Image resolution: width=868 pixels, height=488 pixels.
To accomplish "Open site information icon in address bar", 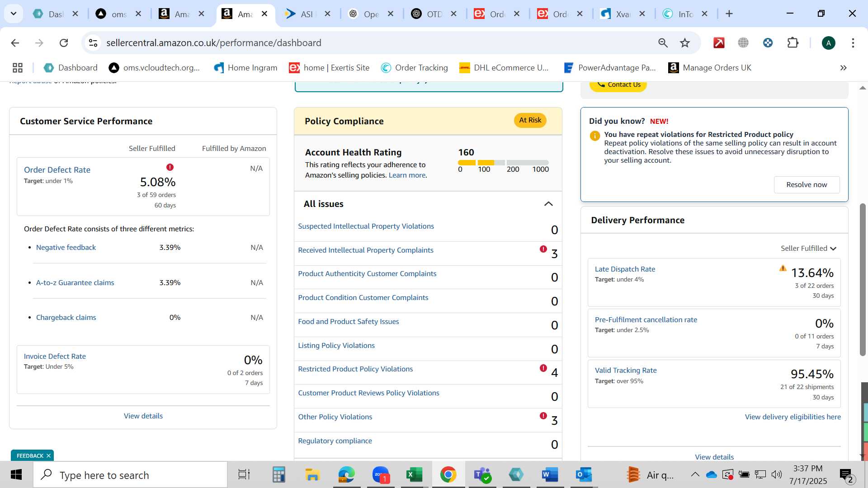I will [93, 43].
